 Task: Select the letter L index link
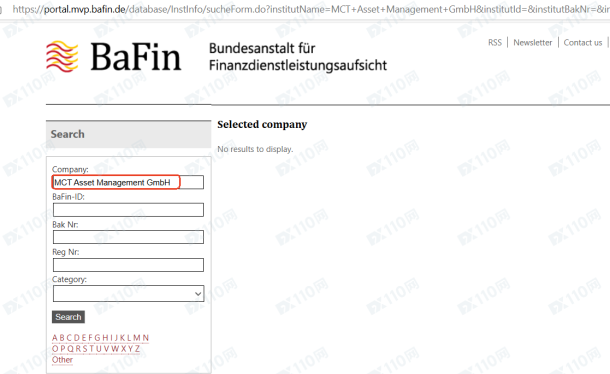(x=129, y=337)
